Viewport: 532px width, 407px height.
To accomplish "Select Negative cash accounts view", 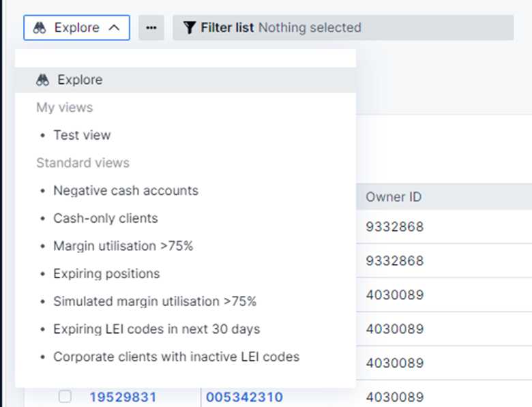I will pos(125,191).
